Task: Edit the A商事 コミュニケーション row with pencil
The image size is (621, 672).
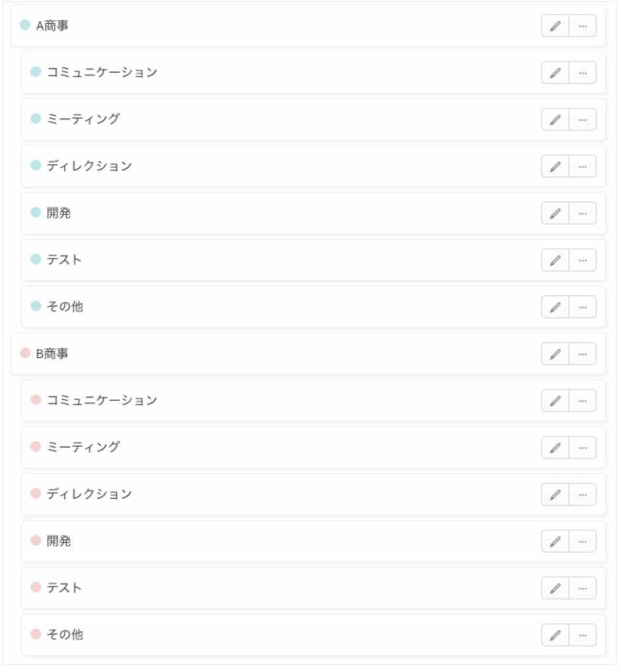Action: 555,73
